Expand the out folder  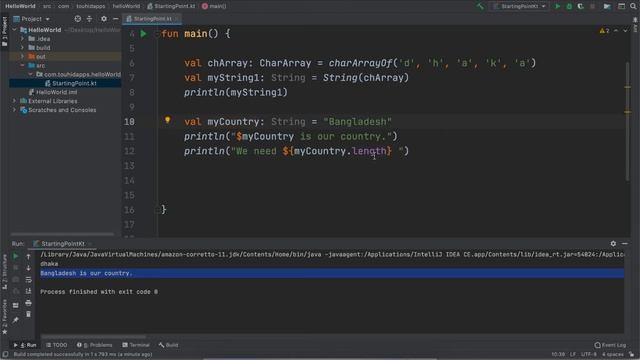(22, 57)
